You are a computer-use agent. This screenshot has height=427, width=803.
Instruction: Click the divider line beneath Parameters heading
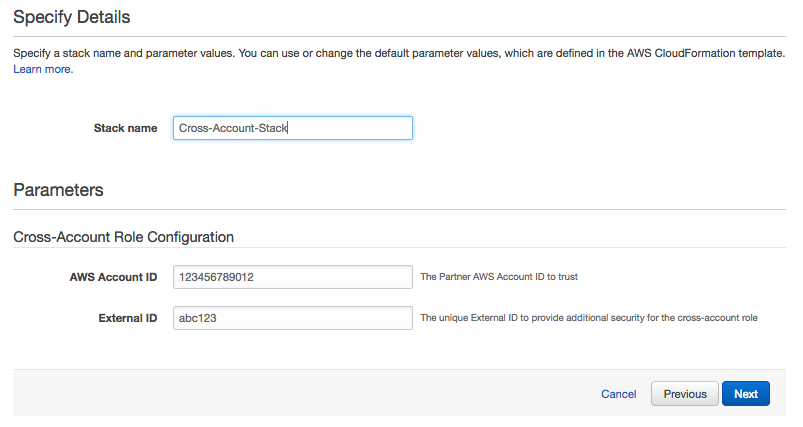tap(400, 209)
